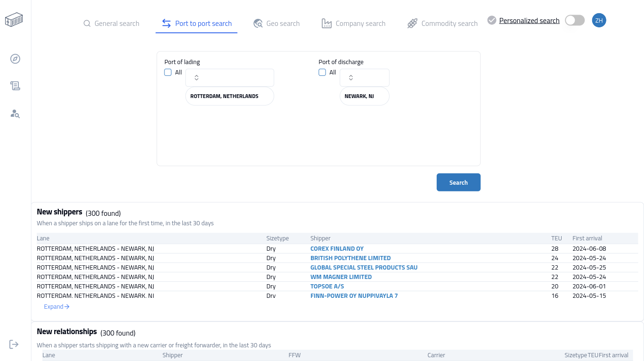The height and width of the screenshot is (361, 644).
Task: Click the 2024-05-25 first arrival date
Action: 589,268
